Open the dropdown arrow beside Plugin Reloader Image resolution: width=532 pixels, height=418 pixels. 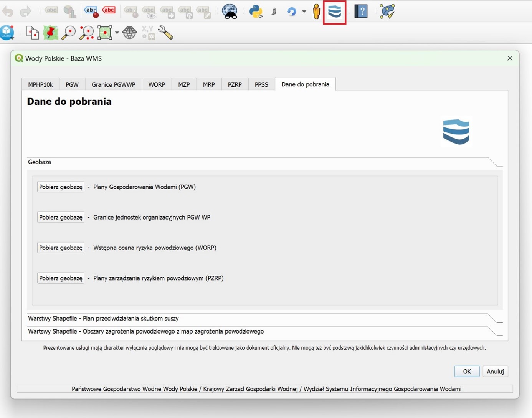coord(304,12)
